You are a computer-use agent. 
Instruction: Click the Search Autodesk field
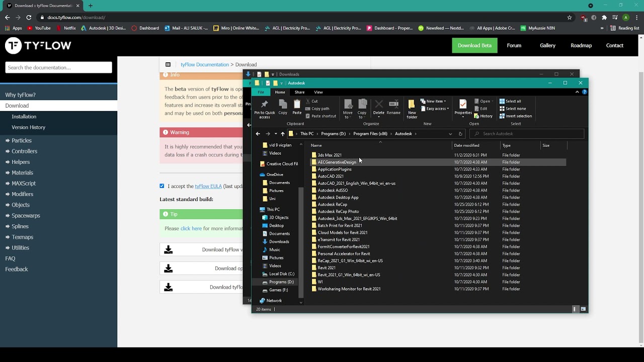(x=527, y=134)
